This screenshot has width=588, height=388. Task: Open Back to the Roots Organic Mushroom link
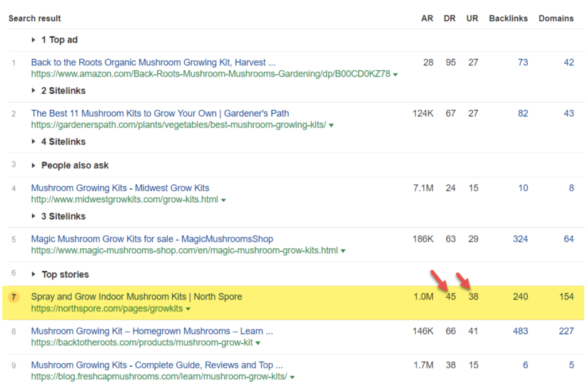153,62
